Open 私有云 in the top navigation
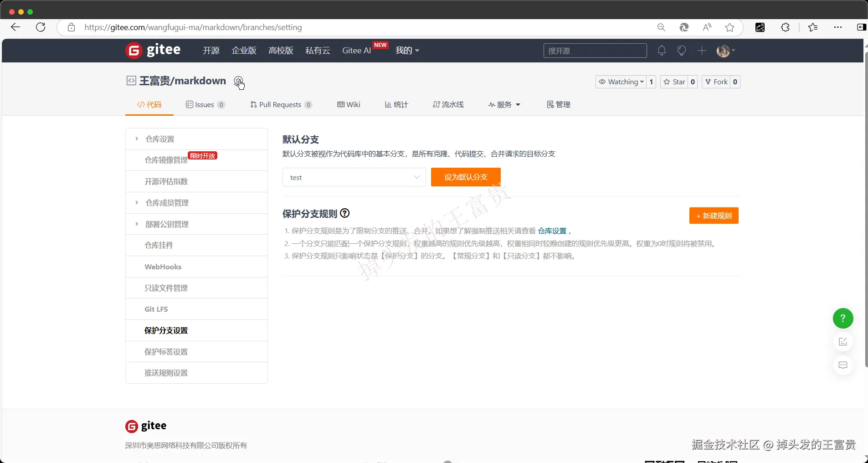 pos(318,51)
